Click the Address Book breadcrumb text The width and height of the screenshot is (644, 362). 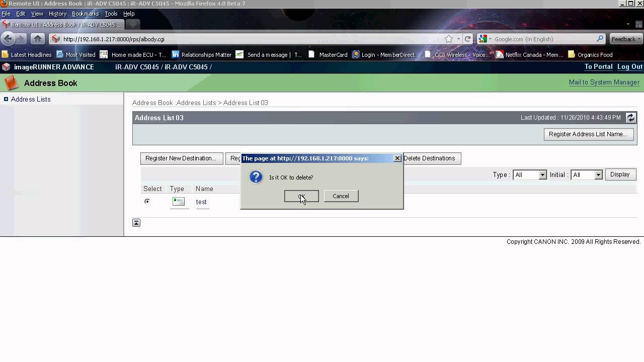(152, 103)
